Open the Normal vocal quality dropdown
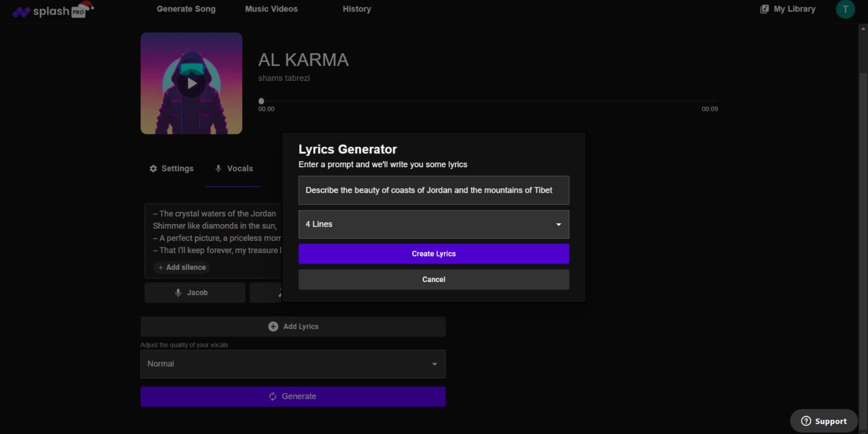This screenshot has height=434, width=868. [293, 364]
